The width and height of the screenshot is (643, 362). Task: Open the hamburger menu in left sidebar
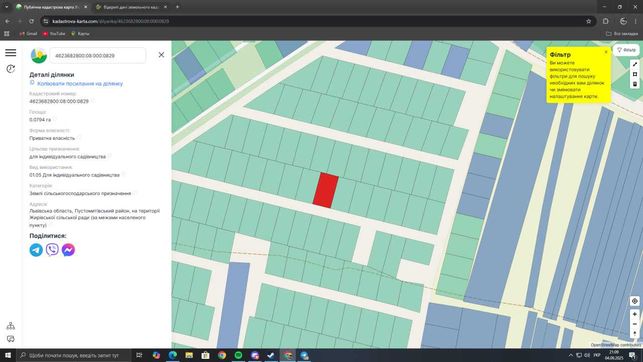pos(11,52)
